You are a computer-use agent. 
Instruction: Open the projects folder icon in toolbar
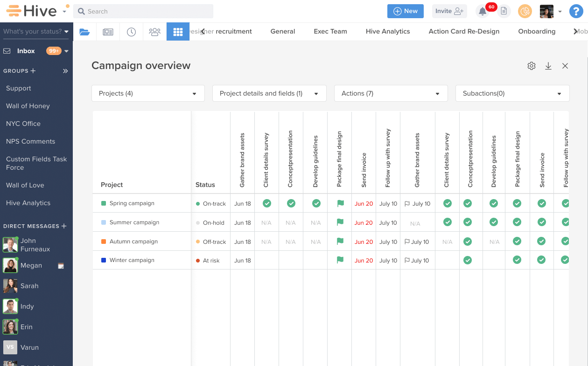click(x=84, y=32)
